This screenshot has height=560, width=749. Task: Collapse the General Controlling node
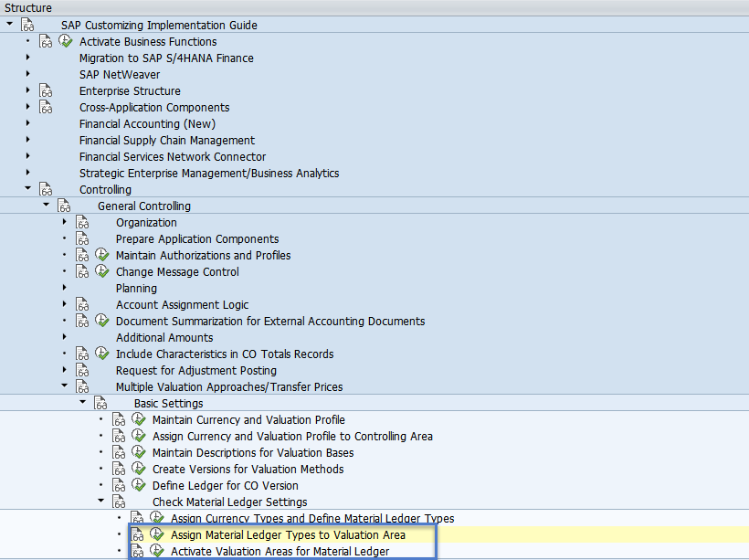tap(46, 205)
